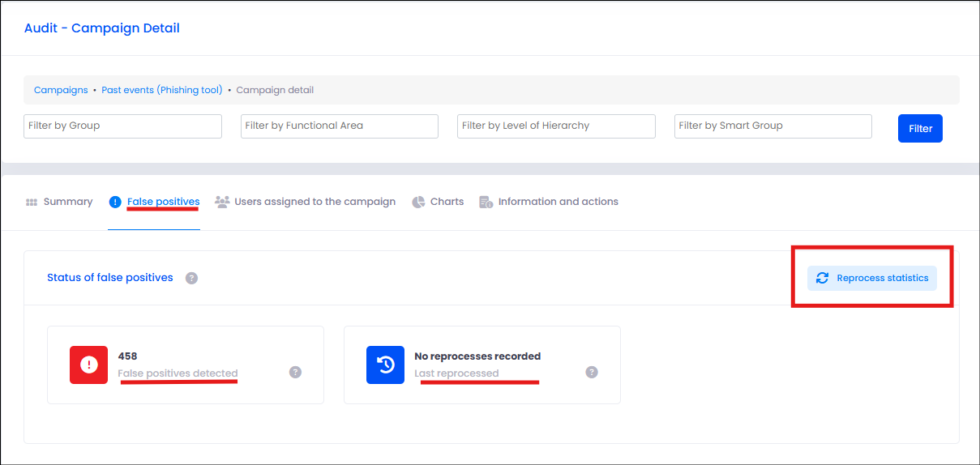Click the False positives exclamation icon
This screenshot has width=980, height=465.
coord(115,202)
